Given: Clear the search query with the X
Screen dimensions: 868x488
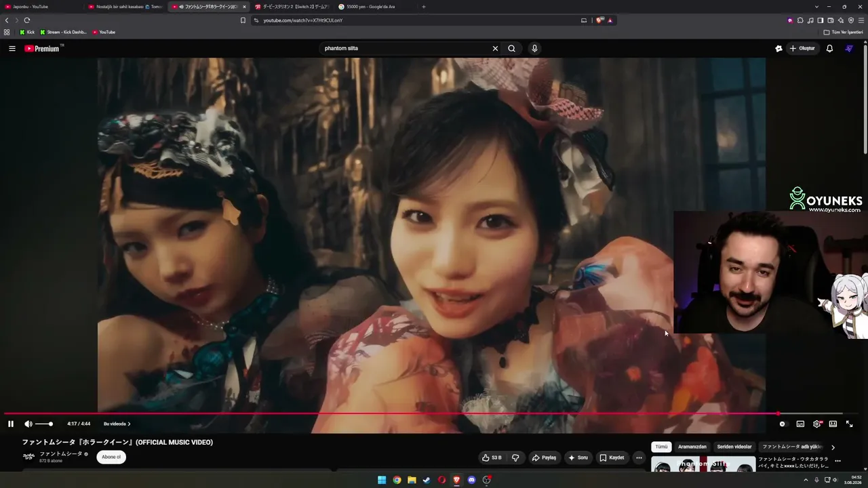Looking at the screenshot, I should pyautogui.click(x=495, y=48).
